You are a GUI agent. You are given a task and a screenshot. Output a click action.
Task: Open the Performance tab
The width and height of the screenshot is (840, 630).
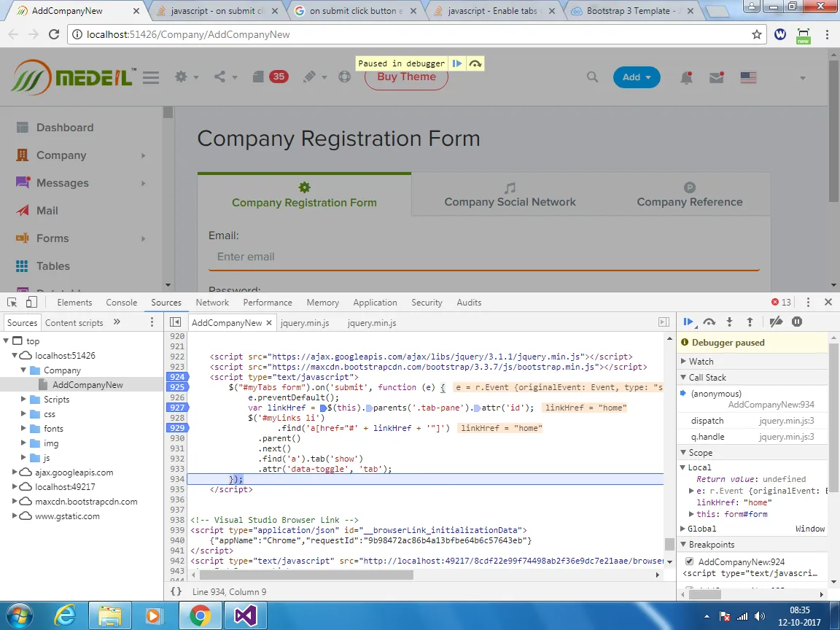tap(268, 303)
